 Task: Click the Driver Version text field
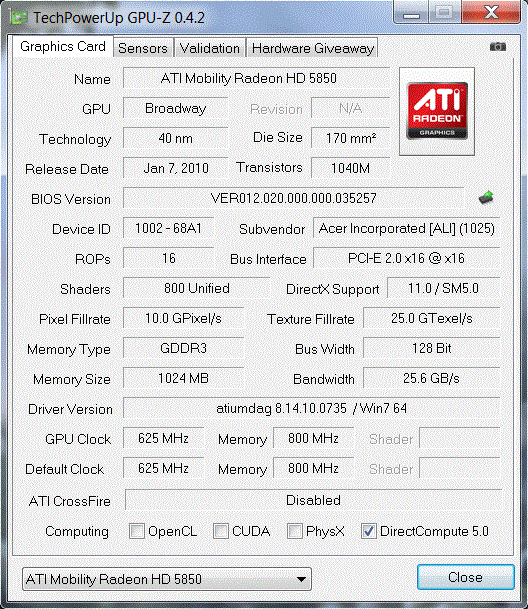coord(312,408)
